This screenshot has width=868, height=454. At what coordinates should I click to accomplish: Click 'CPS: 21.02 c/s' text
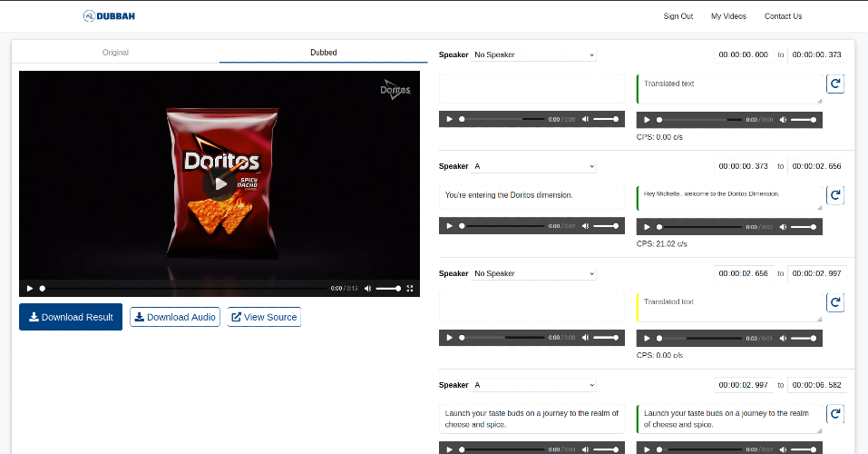tap(661, 244)
